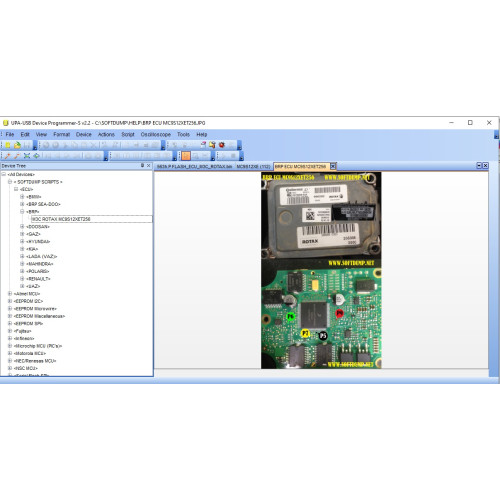This screenshot has width=500, height=500.
Task: Click the green arrow icon, second toolbar row
Action: coord(36,156)
